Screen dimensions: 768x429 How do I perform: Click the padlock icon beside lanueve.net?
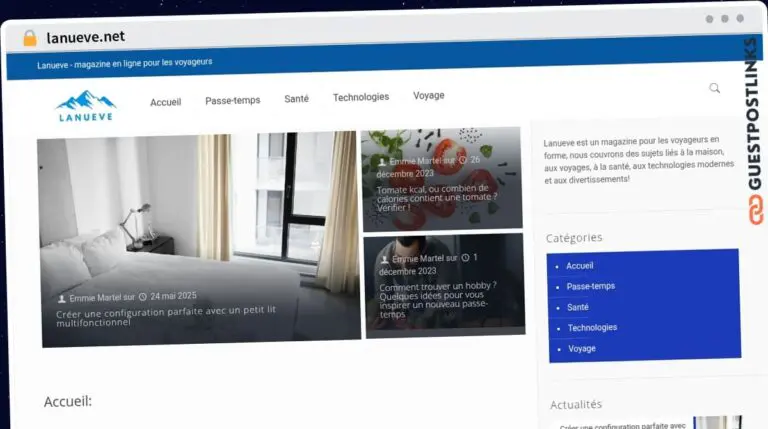coord(30,38)
